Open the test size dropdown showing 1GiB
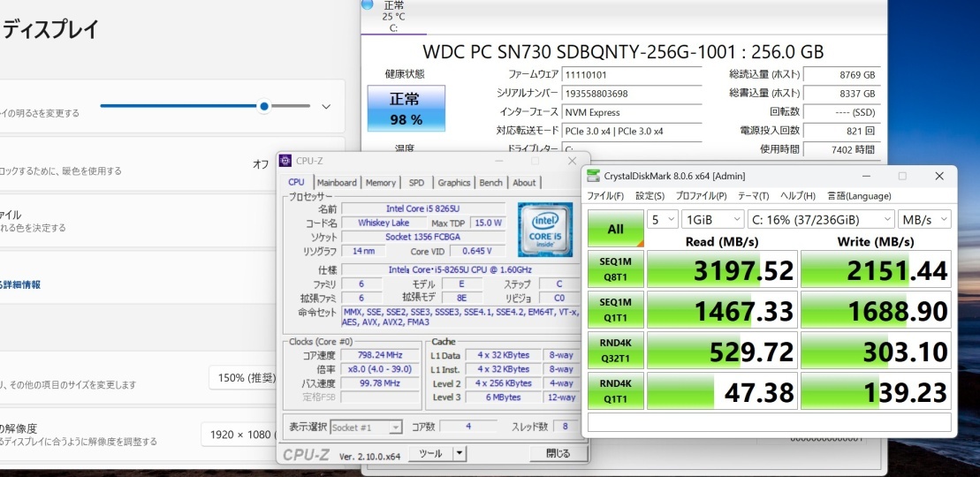The height and width of the screenshot is (477, 980). click(712, 219)
